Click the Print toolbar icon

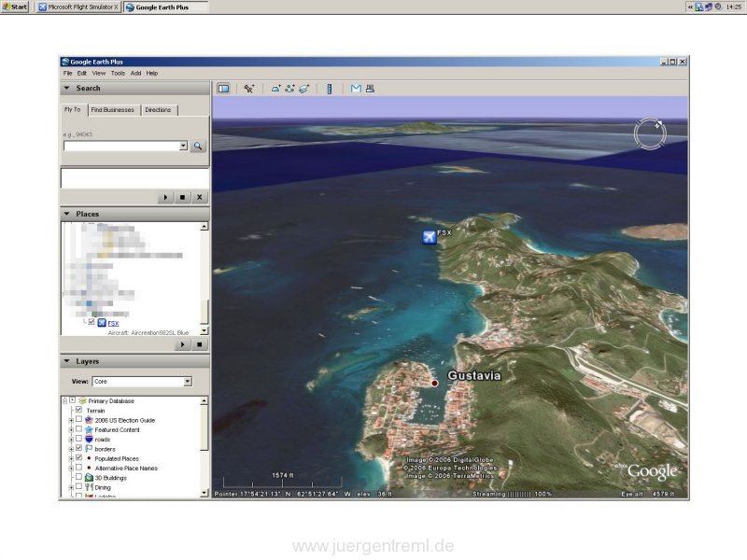click(370, 89)
